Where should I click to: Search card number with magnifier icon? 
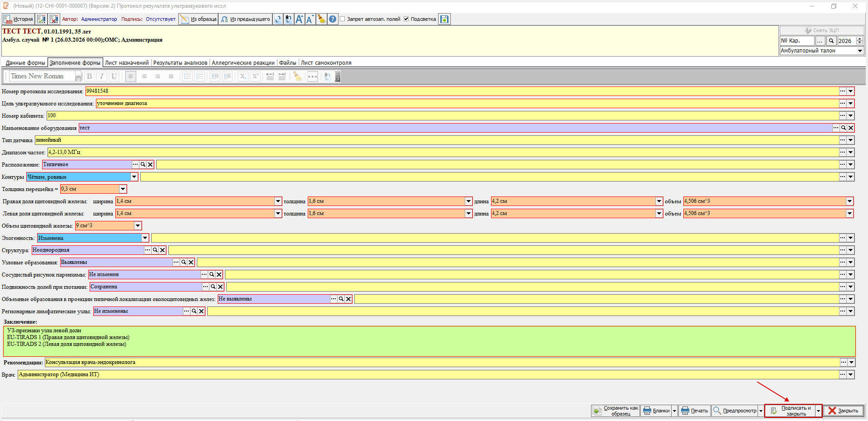click(831, 41)
